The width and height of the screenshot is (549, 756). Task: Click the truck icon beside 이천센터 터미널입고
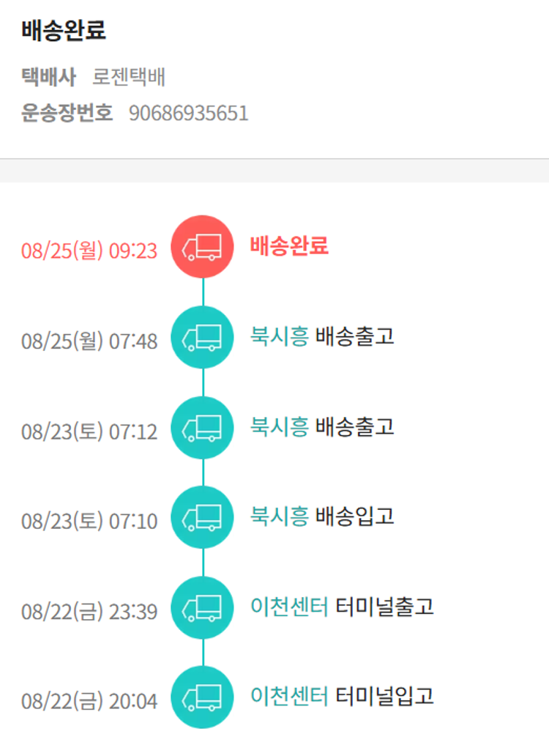(x=202, y=697)
